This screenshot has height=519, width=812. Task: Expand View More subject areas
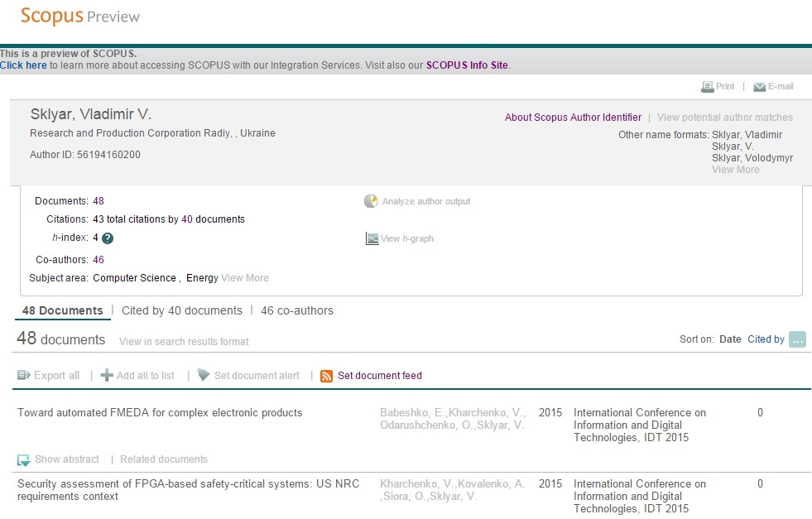244,278
